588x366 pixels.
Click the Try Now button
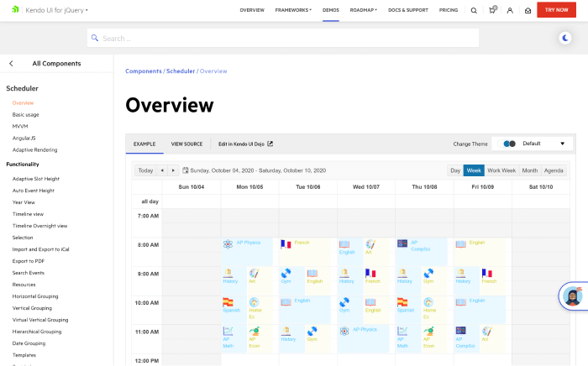[556, 10]
